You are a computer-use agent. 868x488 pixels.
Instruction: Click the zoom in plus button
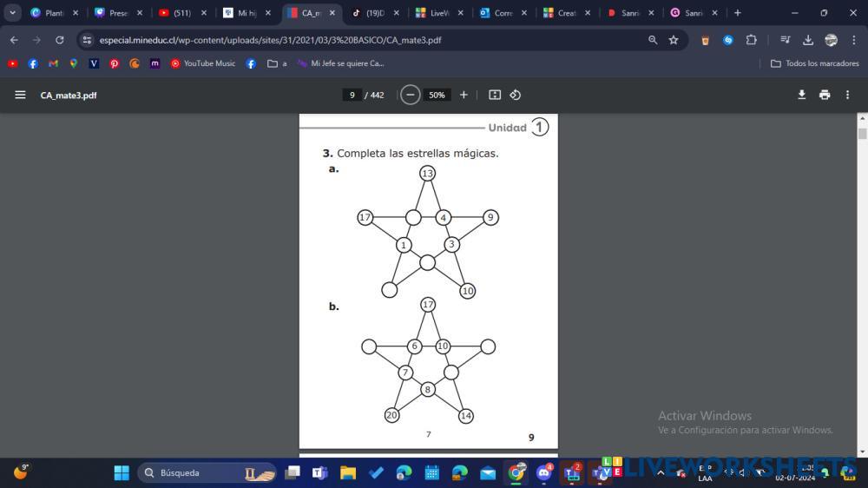[x=464, y=95]
